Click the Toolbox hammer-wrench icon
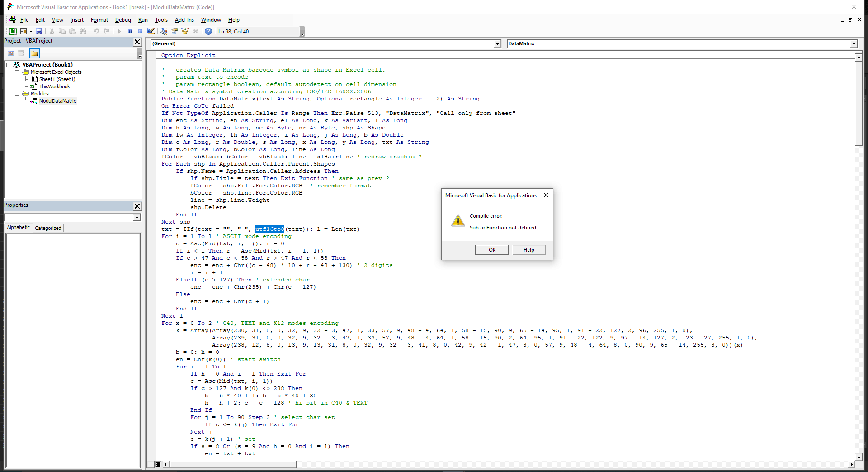The width and height of the screenshot is (868, 472). [x=195, y=31]
